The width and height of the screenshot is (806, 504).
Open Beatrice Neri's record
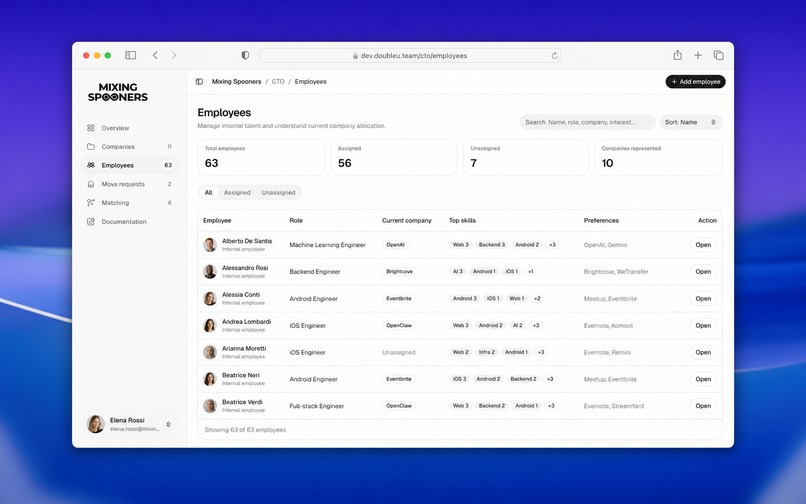tap(703, 379)
